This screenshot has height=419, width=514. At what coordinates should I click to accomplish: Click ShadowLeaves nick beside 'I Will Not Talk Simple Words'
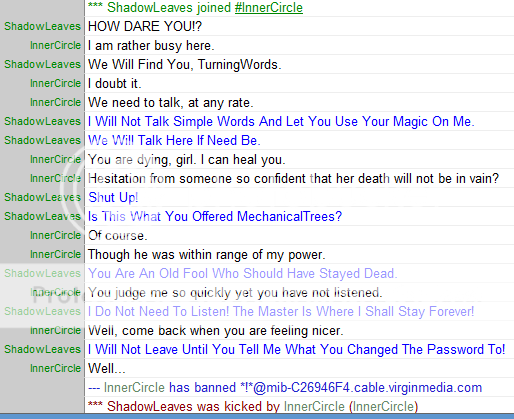click(42, 121)
